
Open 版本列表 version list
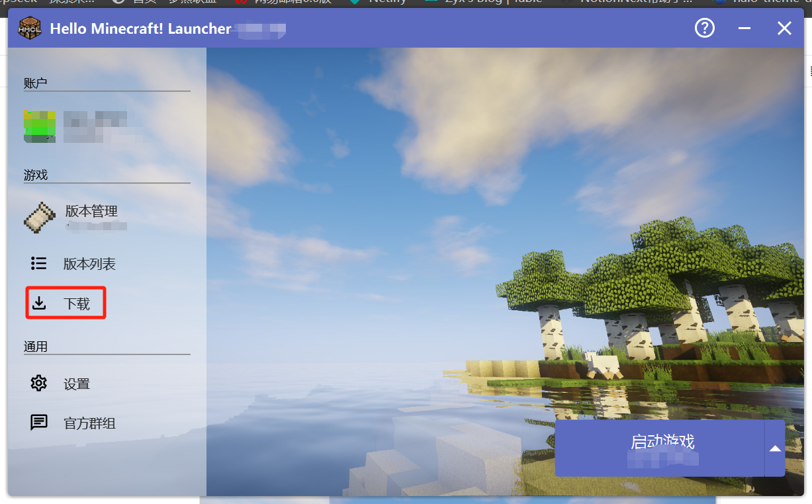tap(107, 264)
